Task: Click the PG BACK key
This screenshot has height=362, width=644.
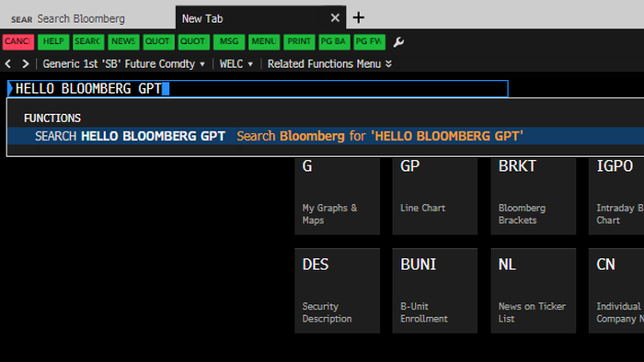Action: point(334,41)
